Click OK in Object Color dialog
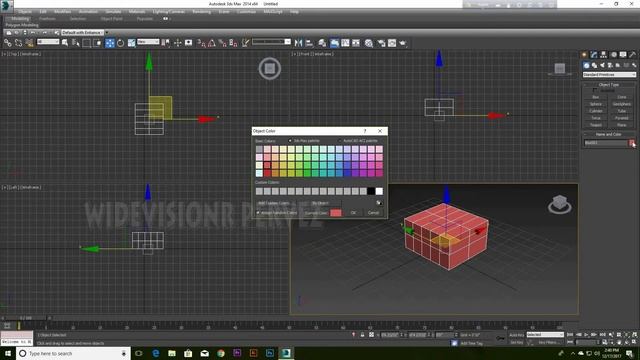640x360 pixels. point(353,213)
